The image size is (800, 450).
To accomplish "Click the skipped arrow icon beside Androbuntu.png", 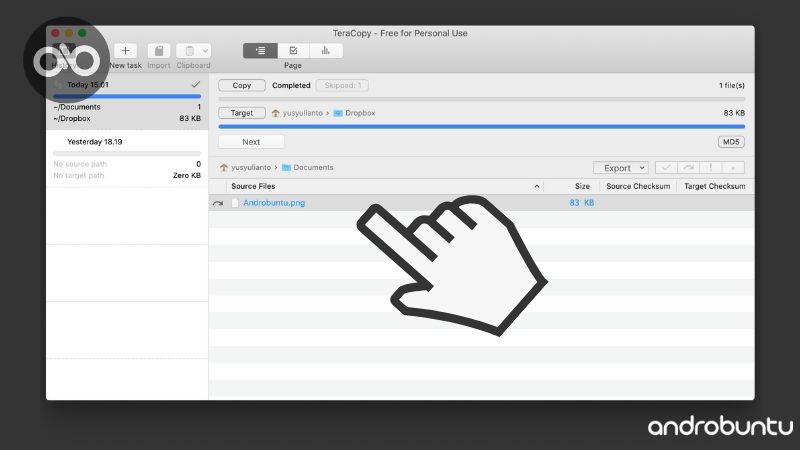I will tap(218, 203).
